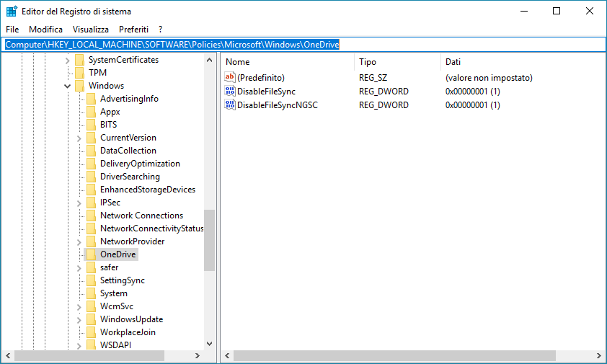Click the Registry Editor app icon in title bar
Viewport: 607px width, 364px height.
[12, 12]
